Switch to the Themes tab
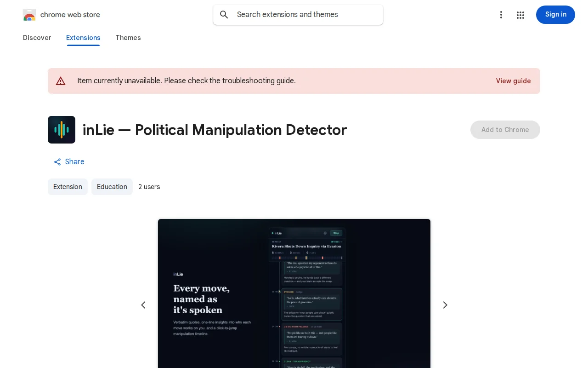This screenshot has height=368, width=588. (128, 38)
